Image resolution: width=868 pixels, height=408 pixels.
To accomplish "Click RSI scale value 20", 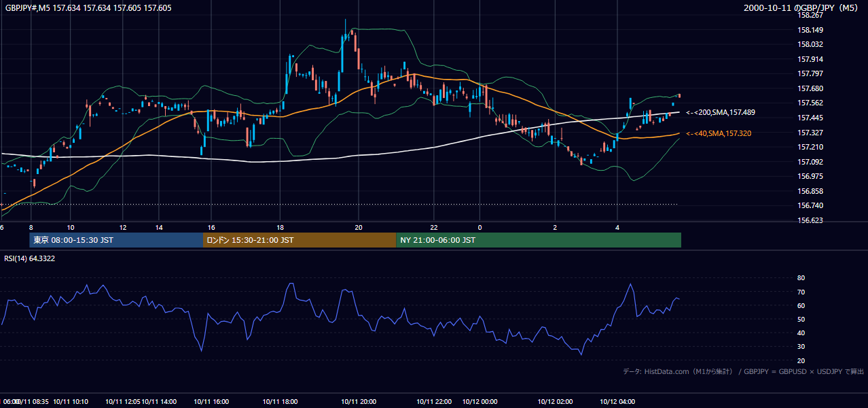I will pos(801,360).
